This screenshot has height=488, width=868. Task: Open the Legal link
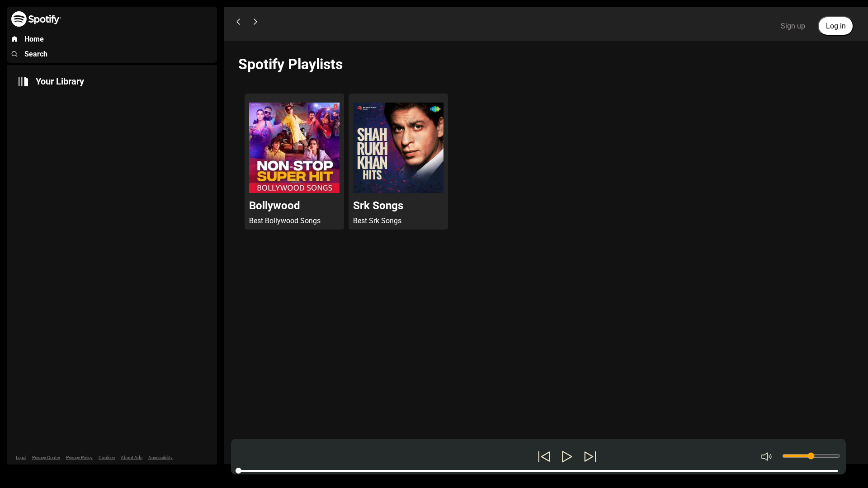[x=21, y=458]
